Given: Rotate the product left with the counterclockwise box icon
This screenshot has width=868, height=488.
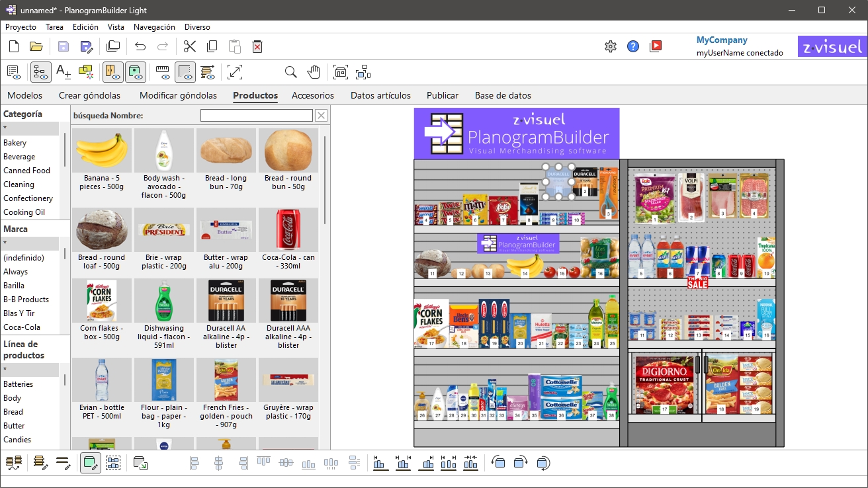Looking at the screenshot, I should pos(498,463).
